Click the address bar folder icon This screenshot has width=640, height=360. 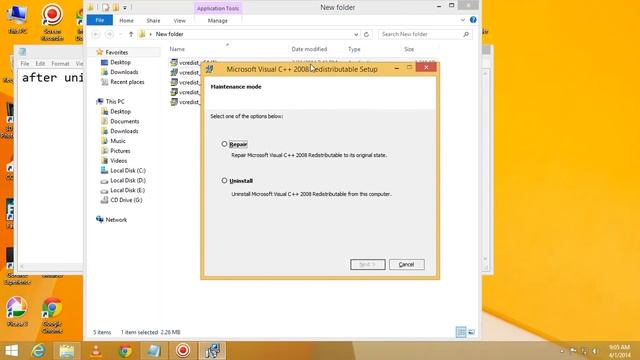pyautogui.click(x=142, y=34)
